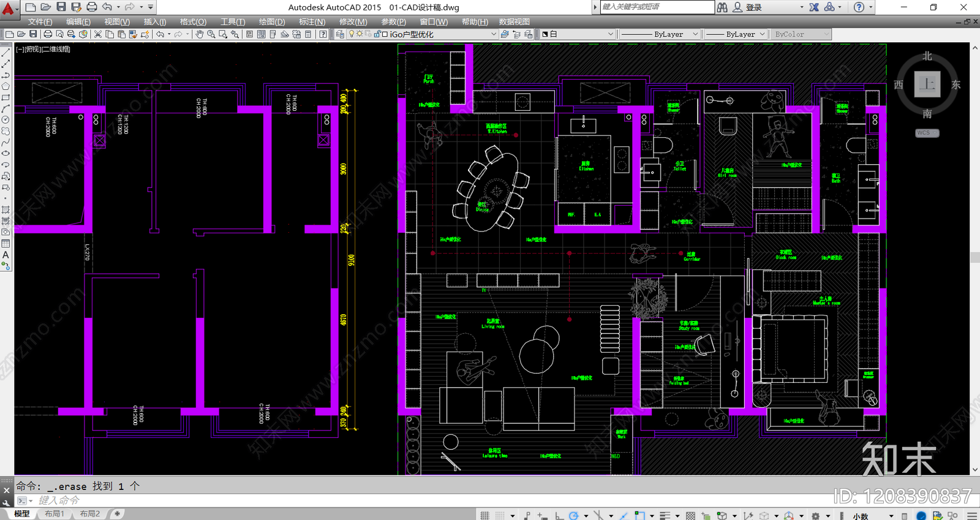Select the Multiline Text tool
Screen dimensions: 980x520
pyautogui.click(x=6, y=255)
